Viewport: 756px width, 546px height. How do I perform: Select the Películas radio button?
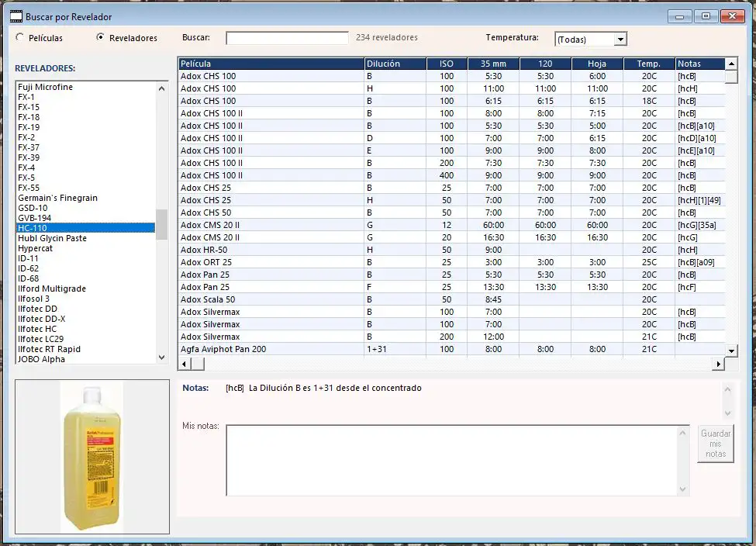click(x=19, y=38)
